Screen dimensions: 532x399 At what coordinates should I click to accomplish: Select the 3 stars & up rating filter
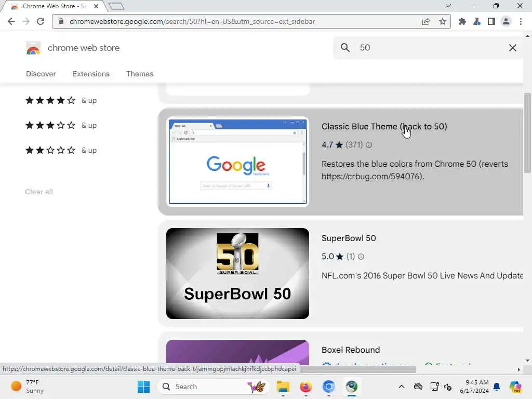click(x=61, y=125)
